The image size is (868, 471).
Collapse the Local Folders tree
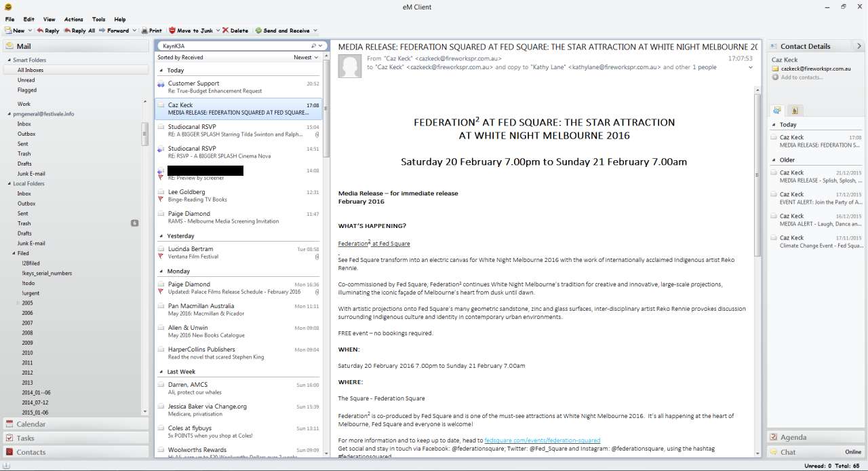(9, 184)
